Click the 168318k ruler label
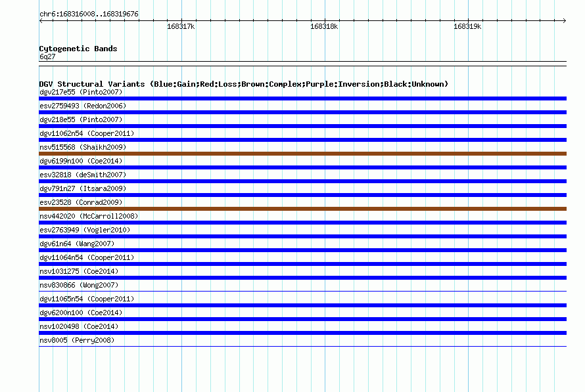The image size is (585, 392). tap(324, 26)
